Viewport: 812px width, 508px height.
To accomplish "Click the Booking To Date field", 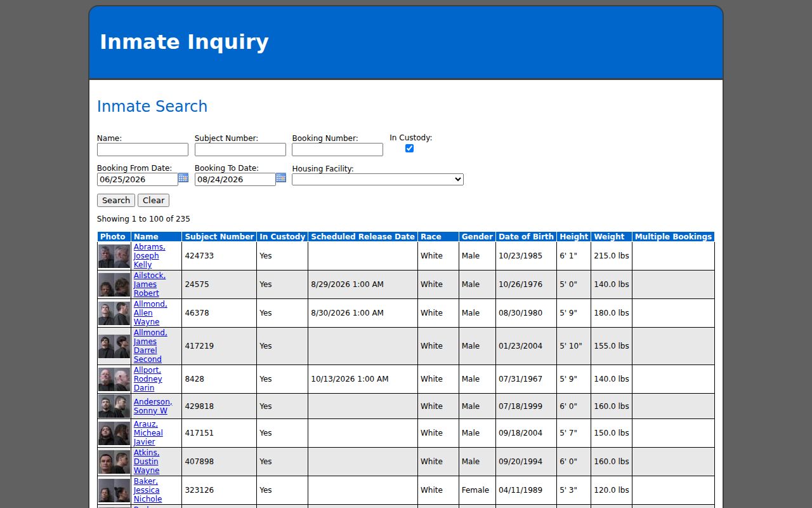I will [x=235, y=179].
